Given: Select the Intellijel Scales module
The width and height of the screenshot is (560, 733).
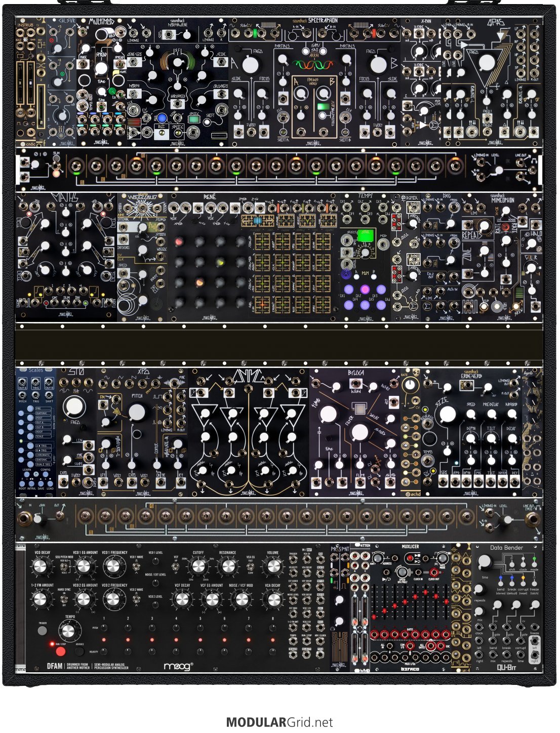Looking at the screenshot, I should (x=36, y=433).
